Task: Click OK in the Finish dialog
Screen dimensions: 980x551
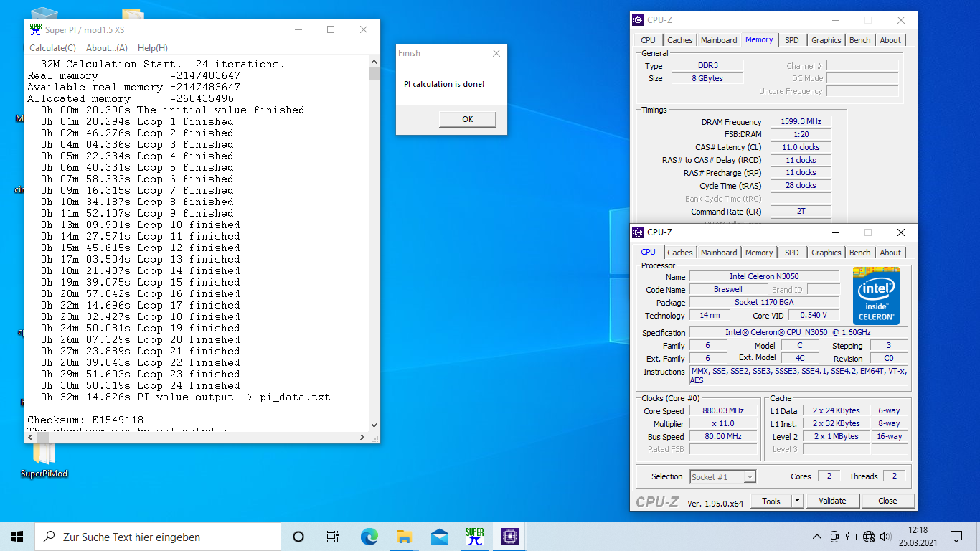Action: (x=467, y=119)
